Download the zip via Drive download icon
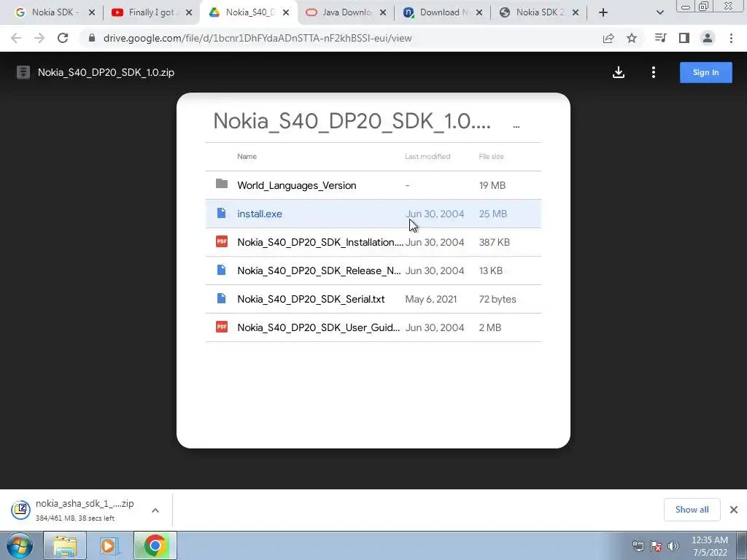 point(619,72)
